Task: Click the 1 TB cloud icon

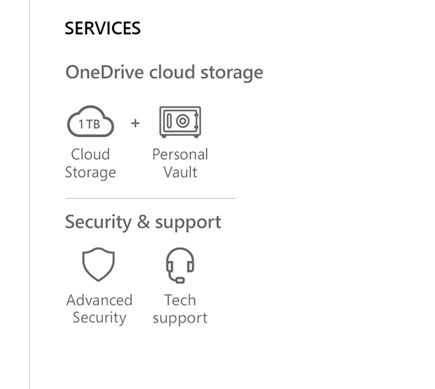Action: pos(91,121)
